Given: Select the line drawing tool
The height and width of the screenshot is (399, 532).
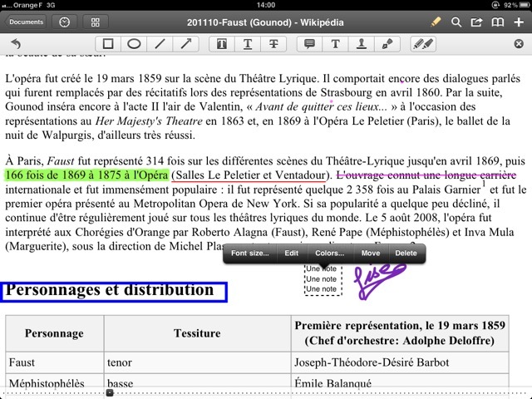Looking at the screenshot, I should (160, 43).
